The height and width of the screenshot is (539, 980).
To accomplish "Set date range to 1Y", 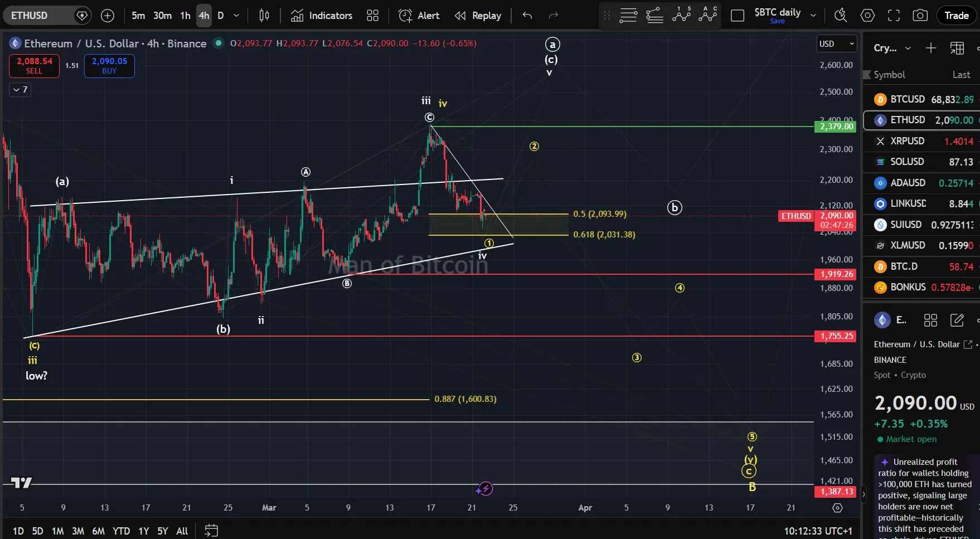I will tap(144, 531).
